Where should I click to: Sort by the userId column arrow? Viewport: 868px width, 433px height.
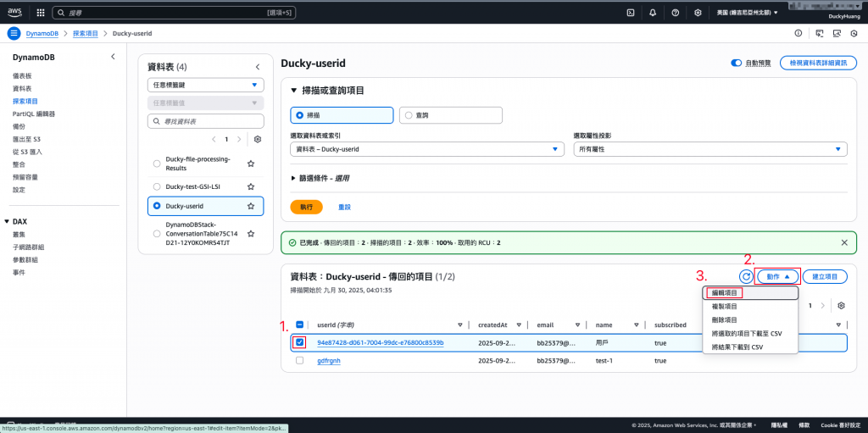coord(460,325)
